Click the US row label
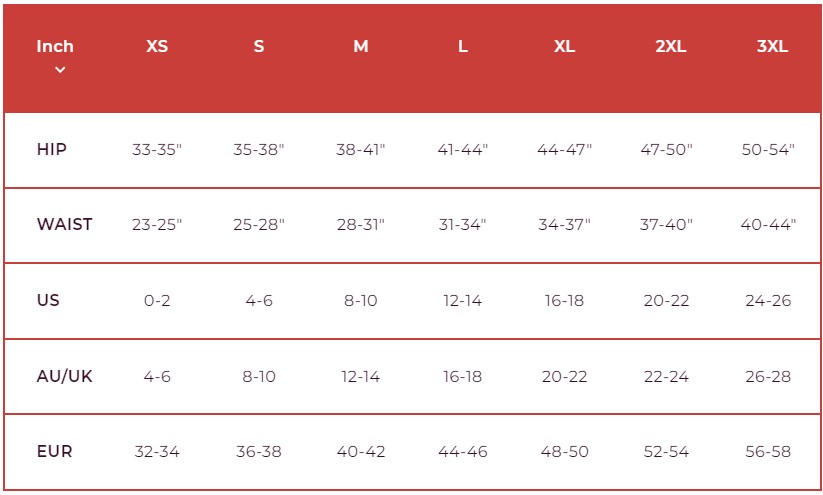823x495 pixels. [48, 300]
